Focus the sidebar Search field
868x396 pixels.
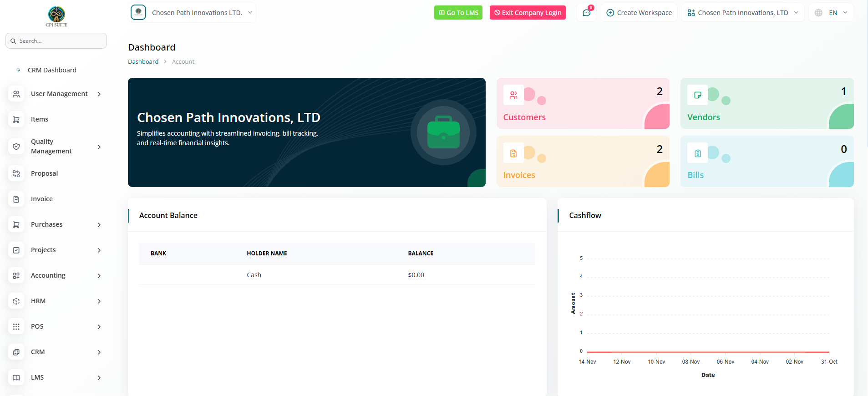tap(59, 41)
